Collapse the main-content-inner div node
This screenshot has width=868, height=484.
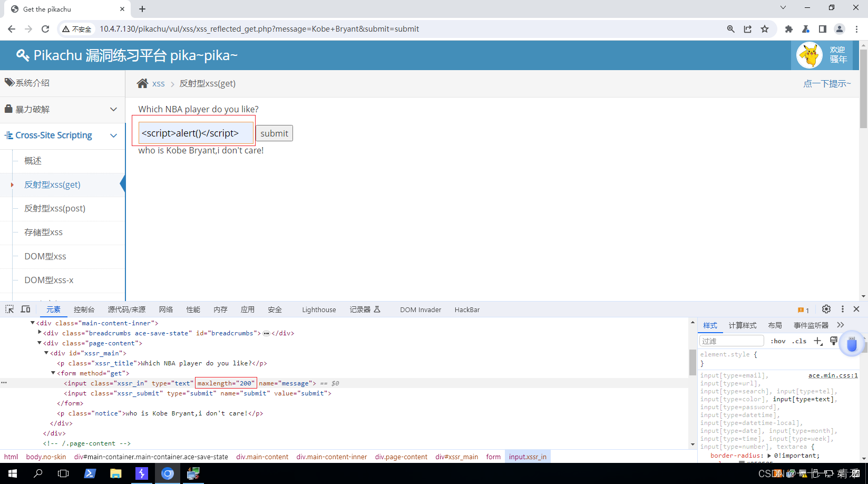33,323
